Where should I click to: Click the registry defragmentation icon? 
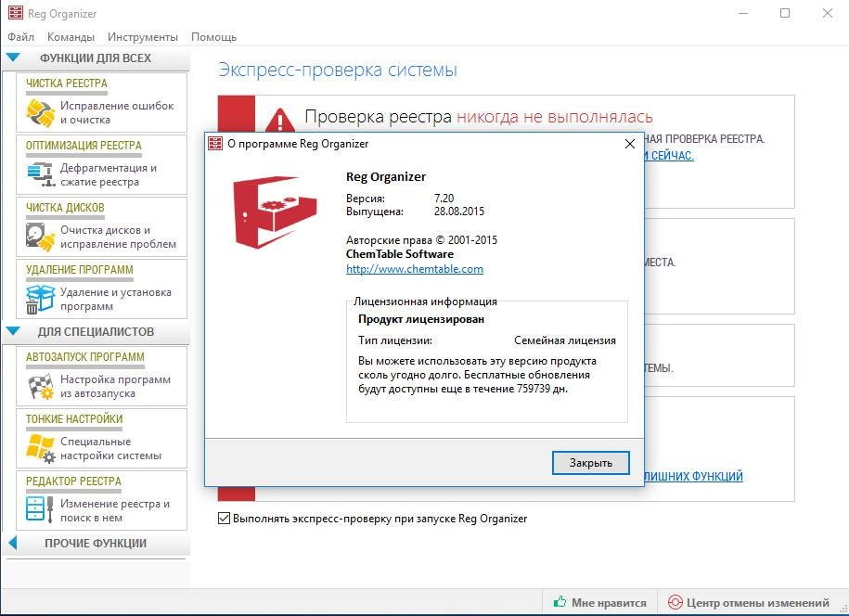pos(41,174)
